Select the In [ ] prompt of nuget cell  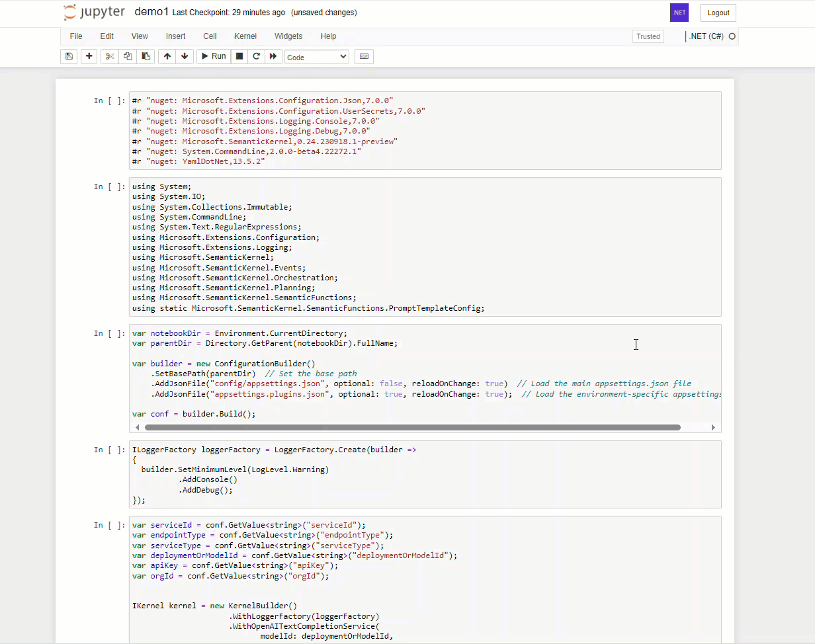coord(109,101)
